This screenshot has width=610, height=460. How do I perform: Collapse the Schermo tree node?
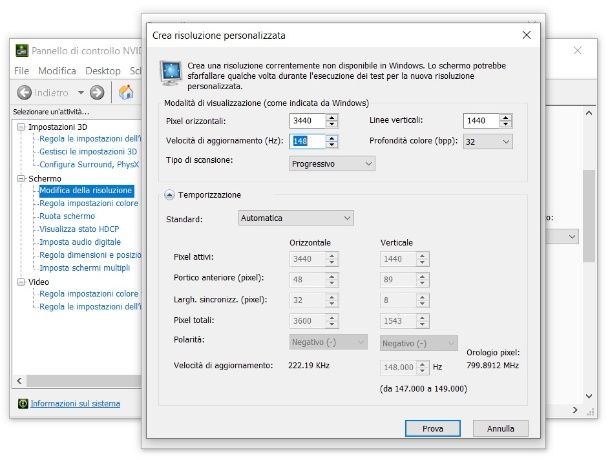click(x=21, y=179)
